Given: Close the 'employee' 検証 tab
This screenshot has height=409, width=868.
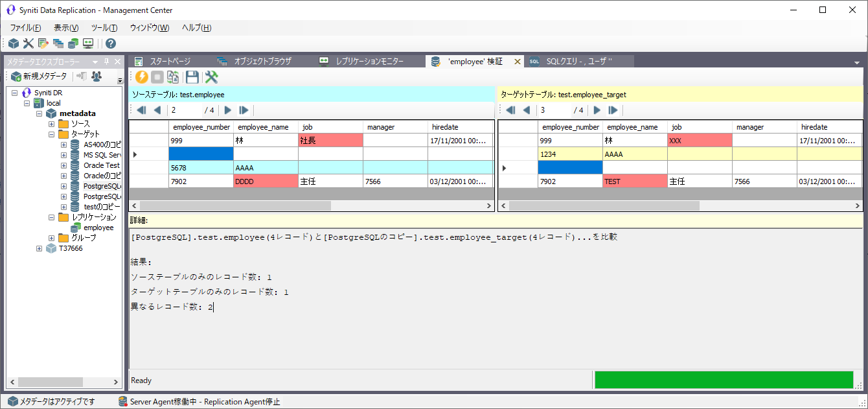Looking at the screenshot, I should pos(518,62).
